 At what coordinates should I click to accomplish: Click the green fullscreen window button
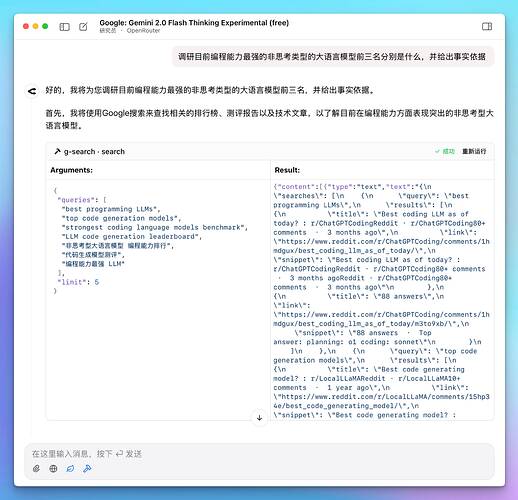coord(45,26)
